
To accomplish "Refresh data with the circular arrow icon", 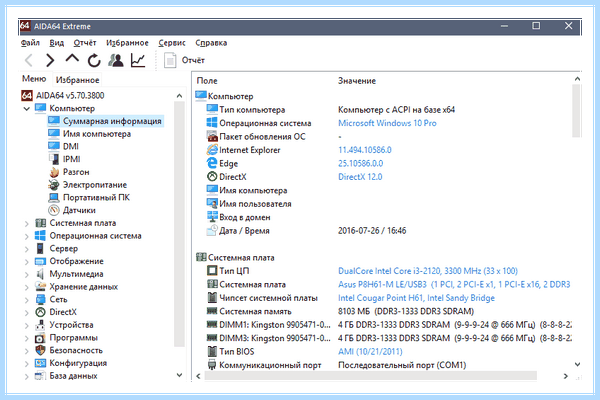I will coord(94,60).
